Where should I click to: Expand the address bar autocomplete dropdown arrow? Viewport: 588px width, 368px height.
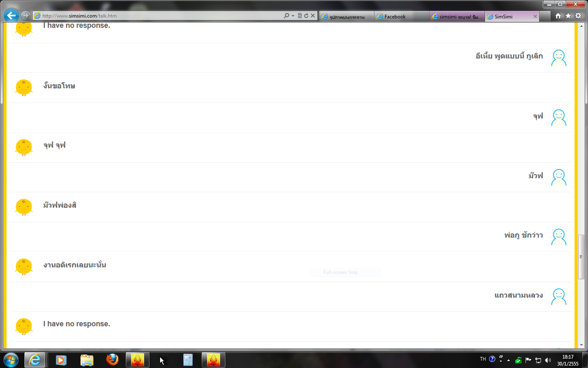click(293, 16)
